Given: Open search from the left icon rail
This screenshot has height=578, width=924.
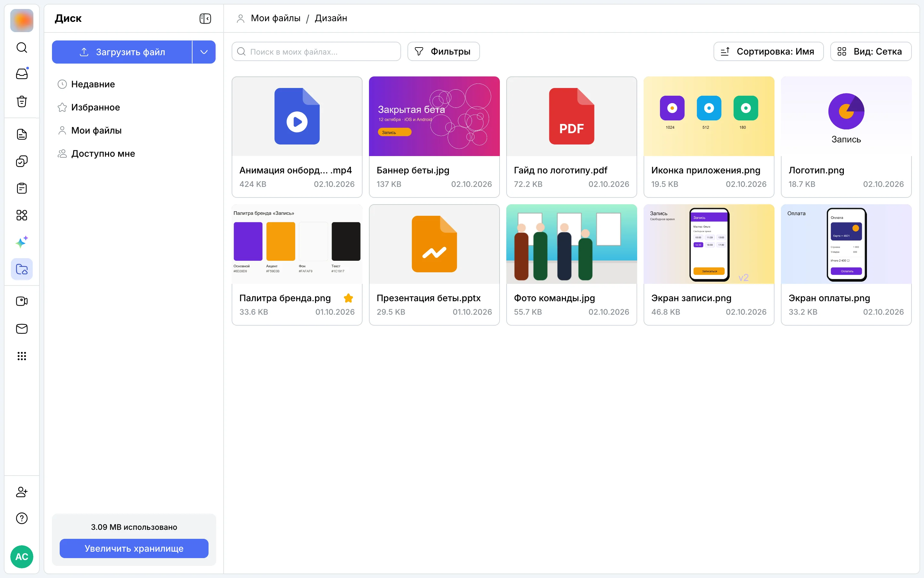Looking at the screenshot, I should [x=22, y=48].
